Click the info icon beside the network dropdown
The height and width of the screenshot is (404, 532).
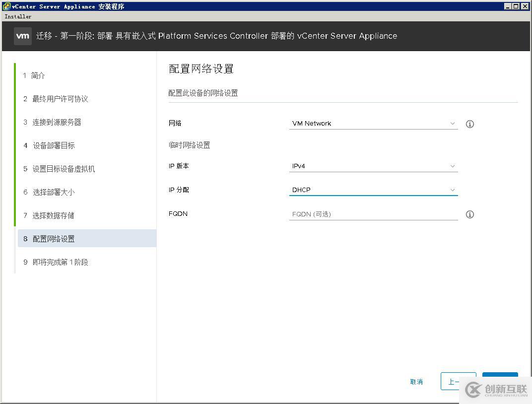[x=469, y=124]
